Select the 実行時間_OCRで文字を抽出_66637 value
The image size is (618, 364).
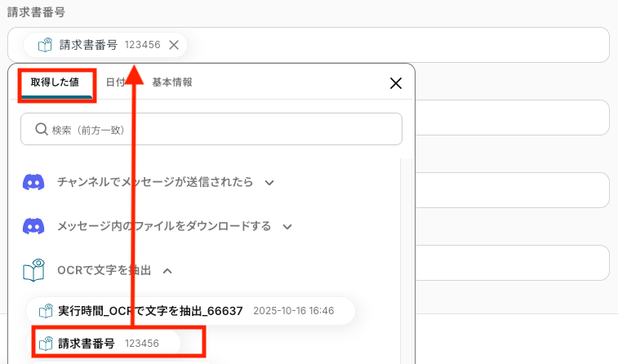(190, 311)
